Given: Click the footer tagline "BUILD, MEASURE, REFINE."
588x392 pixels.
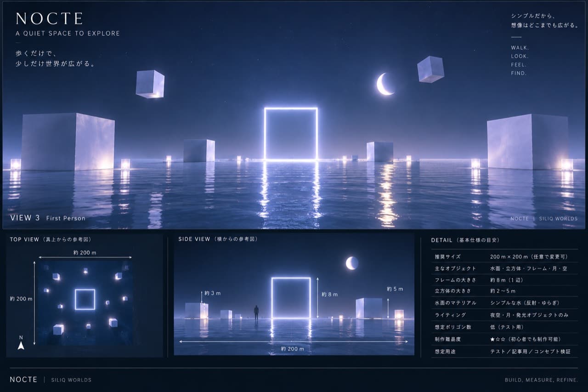Looking at the screenshot, I should (x=541, y=380).
